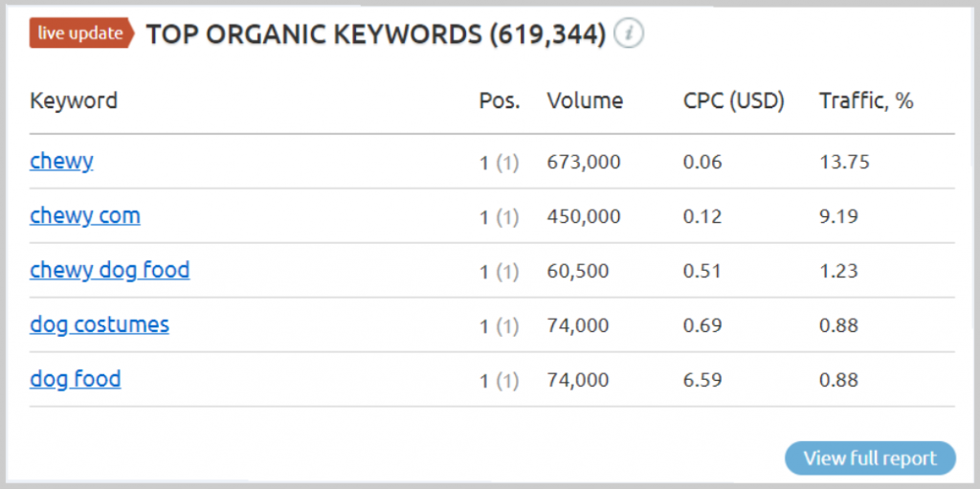
Task: Open the View full report button
Action: [870, 457]
